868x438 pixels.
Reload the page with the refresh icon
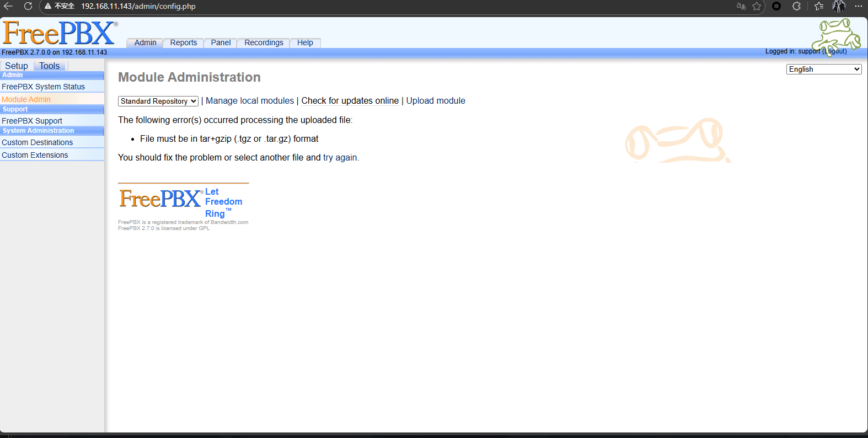pyautogui.click(x=28, y=6)
